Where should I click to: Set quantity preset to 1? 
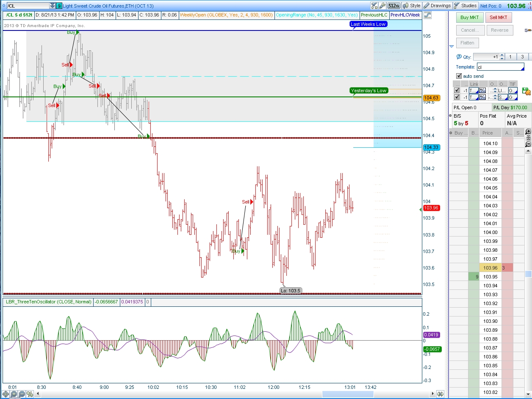(510, 57)
